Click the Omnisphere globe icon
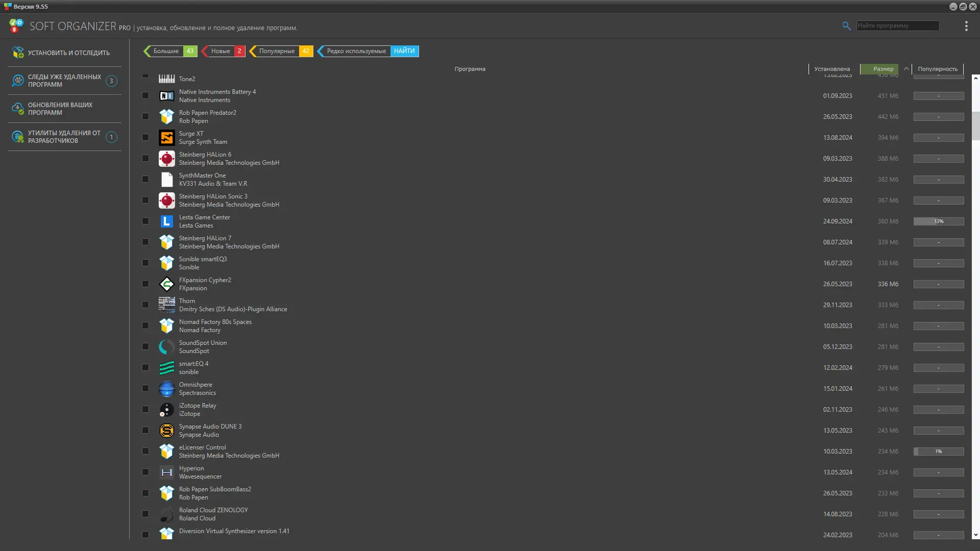980x551 pixels. coord(166,389)
